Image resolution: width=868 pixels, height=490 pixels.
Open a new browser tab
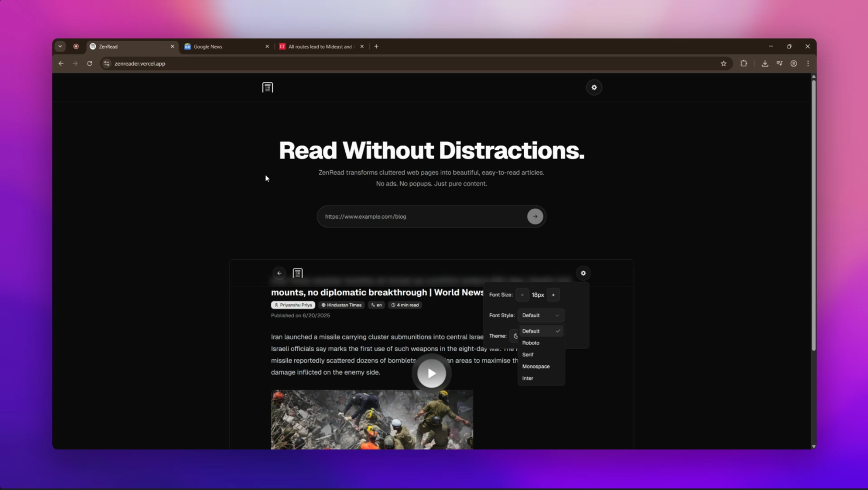pos(376,46)
